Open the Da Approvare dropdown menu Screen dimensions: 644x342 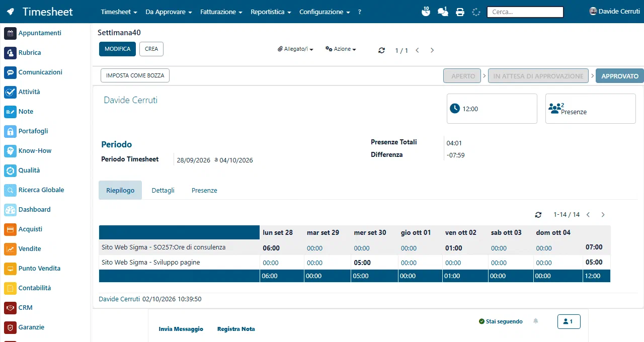169,12
